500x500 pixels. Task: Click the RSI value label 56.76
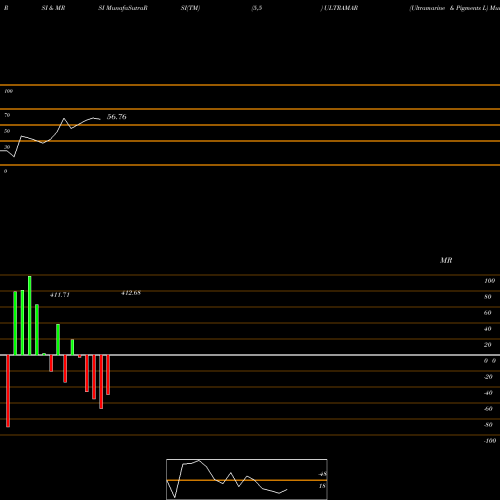117,117
